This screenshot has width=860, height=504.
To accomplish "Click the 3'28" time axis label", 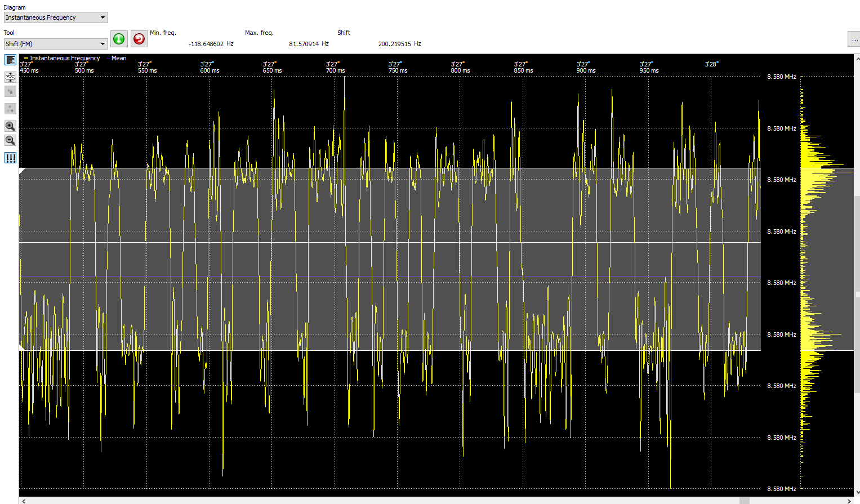I will tap(712, 64).
